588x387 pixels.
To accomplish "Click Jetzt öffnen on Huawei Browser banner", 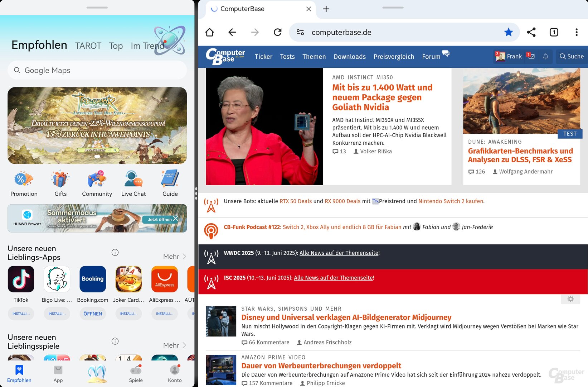I will point(160,219).
